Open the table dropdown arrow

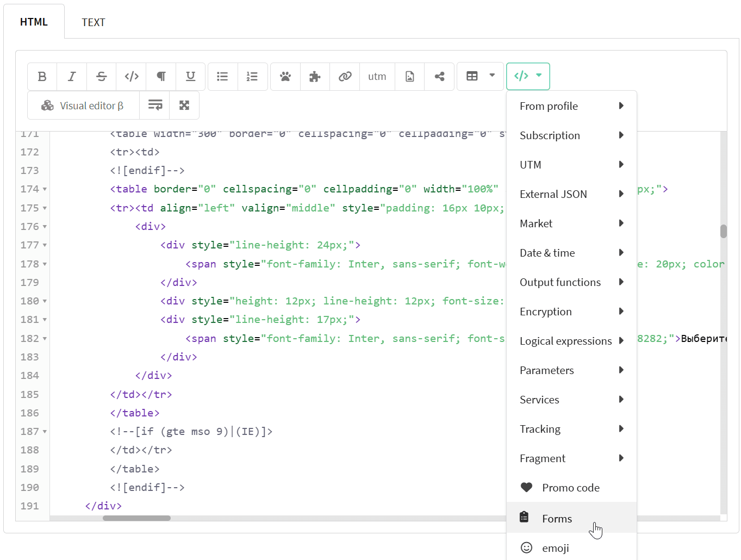pyautogui.click(x=492, y=76)
